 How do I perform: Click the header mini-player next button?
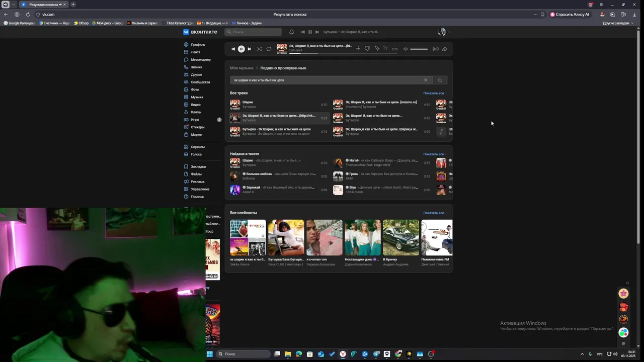317,32
